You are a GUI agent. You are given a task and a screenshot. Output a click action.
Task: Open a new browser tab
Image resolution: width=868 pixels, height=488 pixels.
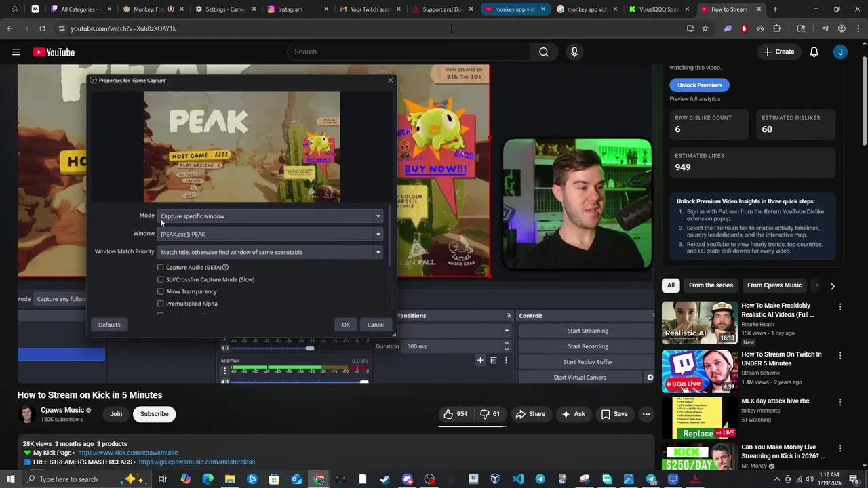[775, 9]
